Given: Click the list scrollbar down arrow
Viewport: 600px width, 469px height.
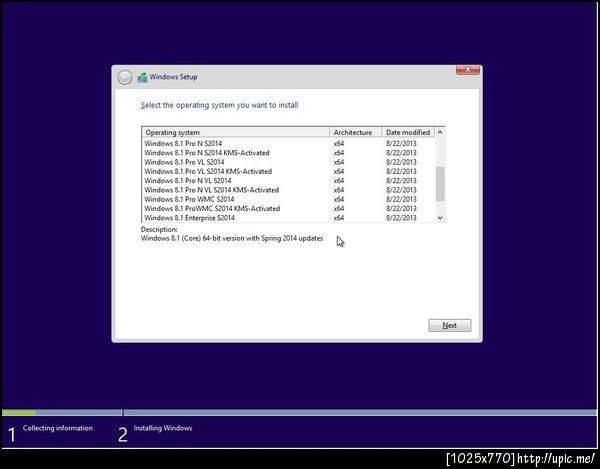Looking at the screenshot, I should coord(440,218).
